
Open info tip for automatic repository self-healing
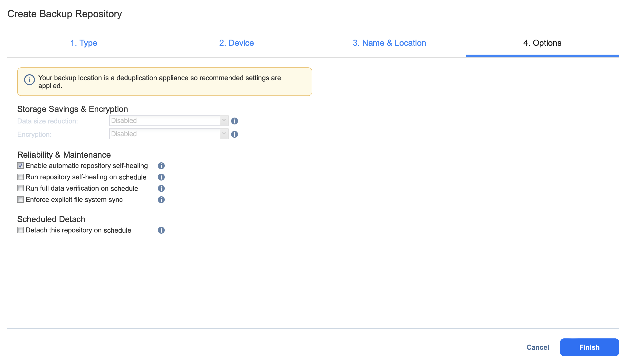[161, 166]
